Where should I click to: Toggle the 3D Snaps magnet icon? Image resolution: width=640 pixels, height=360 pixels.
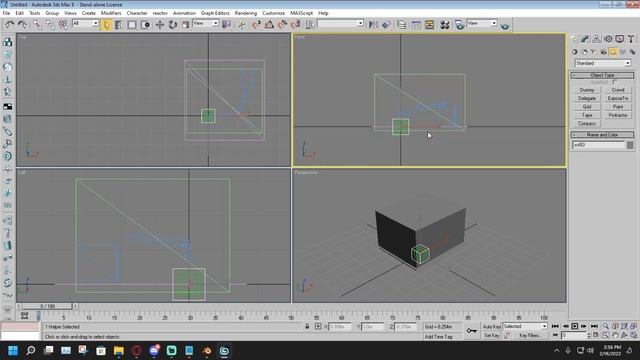pos(256,25)
